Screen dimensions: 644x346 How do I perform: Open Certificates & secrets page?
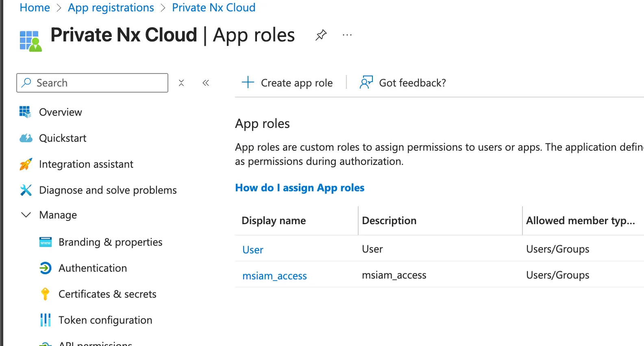click(107, 294)
